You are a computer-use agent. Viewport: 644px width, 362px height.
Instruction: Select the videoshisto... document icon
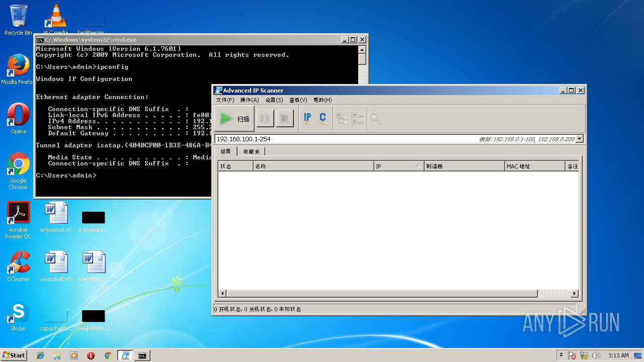[x=93, y=266]
